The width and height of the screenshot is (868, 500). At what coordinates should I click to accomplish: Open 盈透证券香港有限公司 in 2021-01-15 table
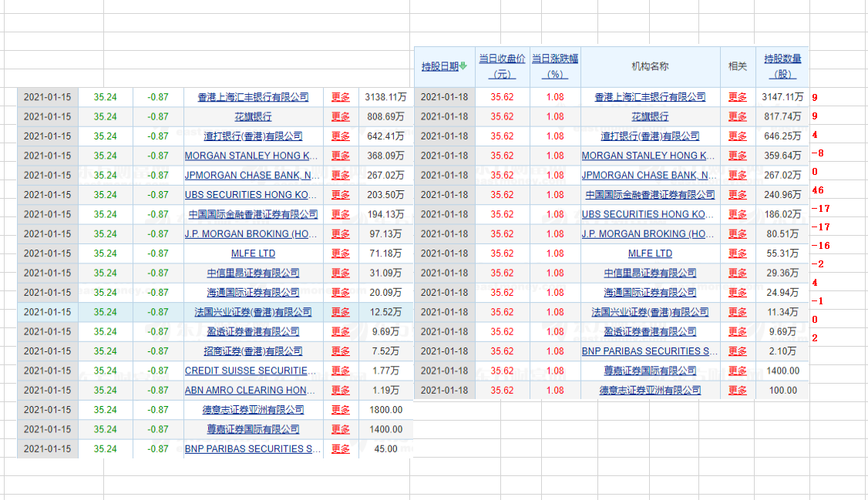tap(253, 331)
